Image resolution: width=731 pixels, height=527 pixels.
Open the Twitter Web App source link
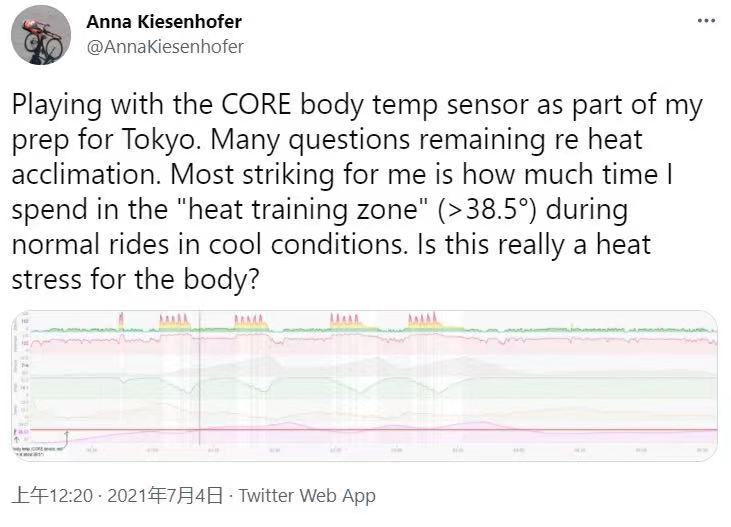[307, 495]
